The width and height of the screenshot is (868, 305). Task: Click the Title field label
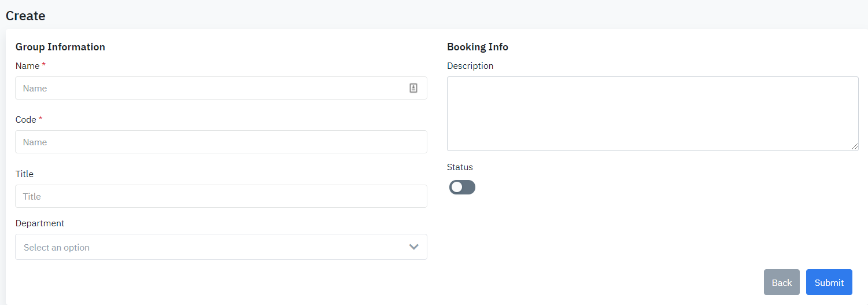24,174
